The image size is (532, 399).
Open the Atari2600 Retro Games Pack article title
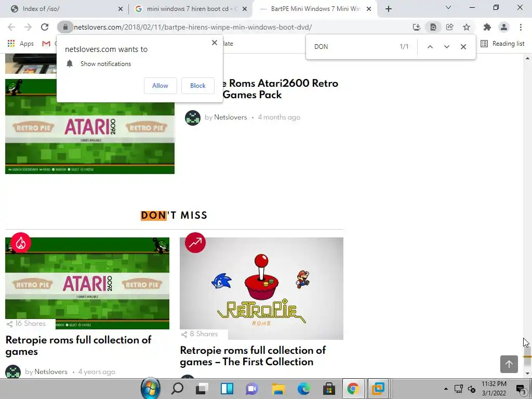pos(280,89)
